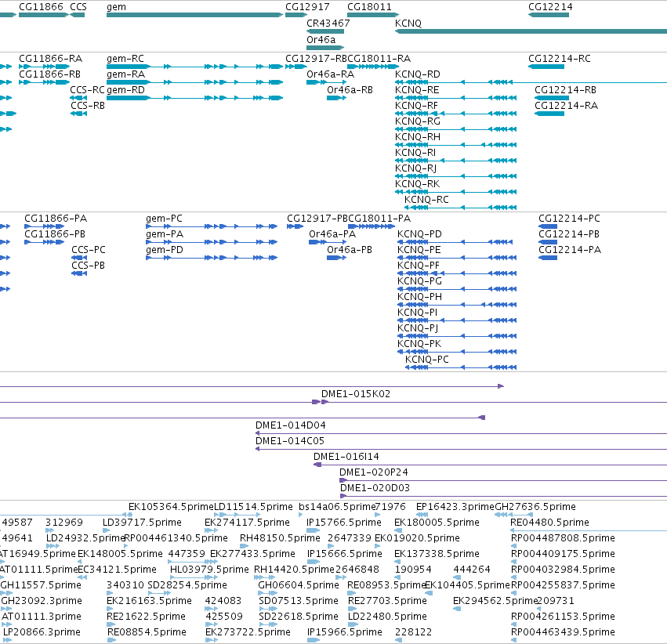Select the gem gene bar
The width and height of the screenshot is (667, 644).
195,15
